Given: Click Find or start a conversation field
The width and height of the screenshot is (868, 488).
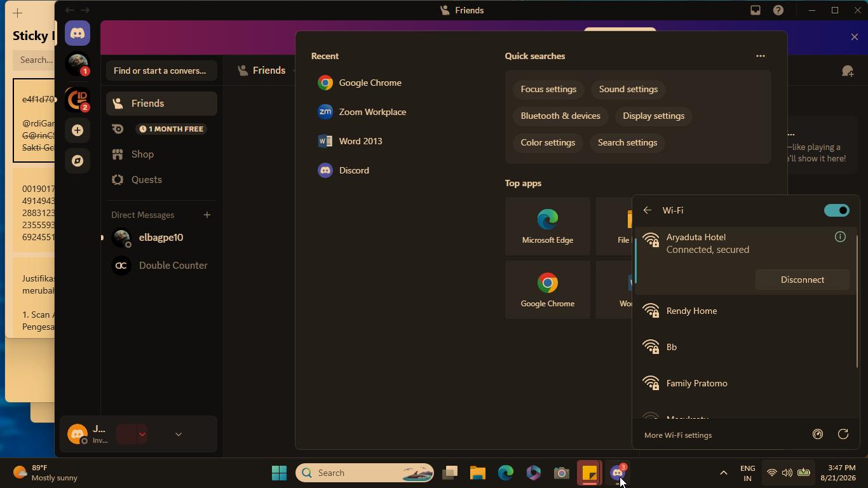Looking at the screenshot, I should pyautogui.click(x=161, y=71).
